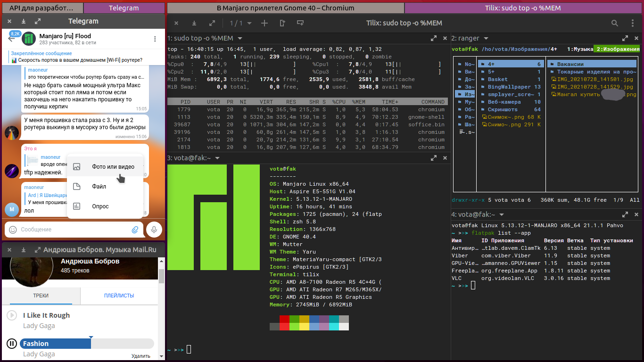Add a new terminal with Tilix plus button

(264, 23)
